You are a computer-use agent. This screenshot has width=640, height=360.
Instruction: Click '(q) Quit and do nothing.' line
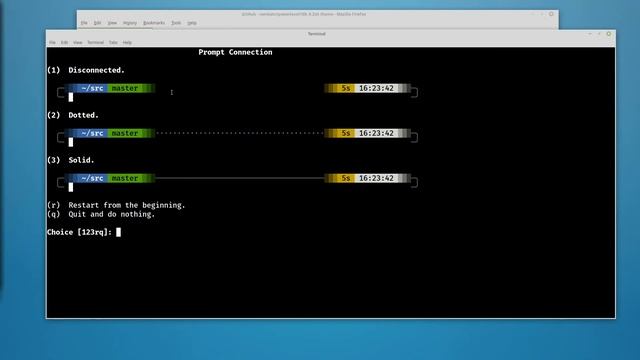point(101,214)
